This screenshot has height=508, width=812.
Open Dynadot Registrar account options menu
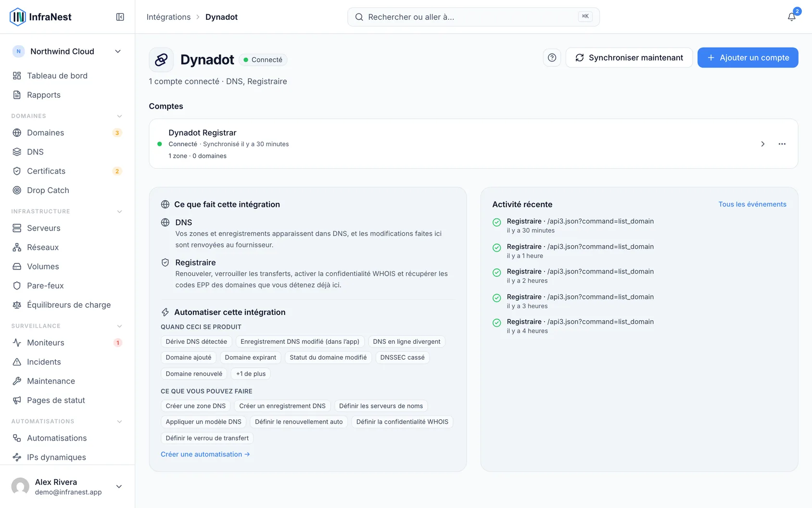click(x=782, y=144)
